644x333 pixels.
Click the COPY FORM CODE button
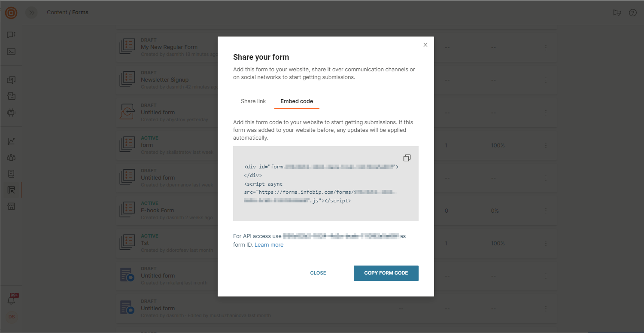386,273
